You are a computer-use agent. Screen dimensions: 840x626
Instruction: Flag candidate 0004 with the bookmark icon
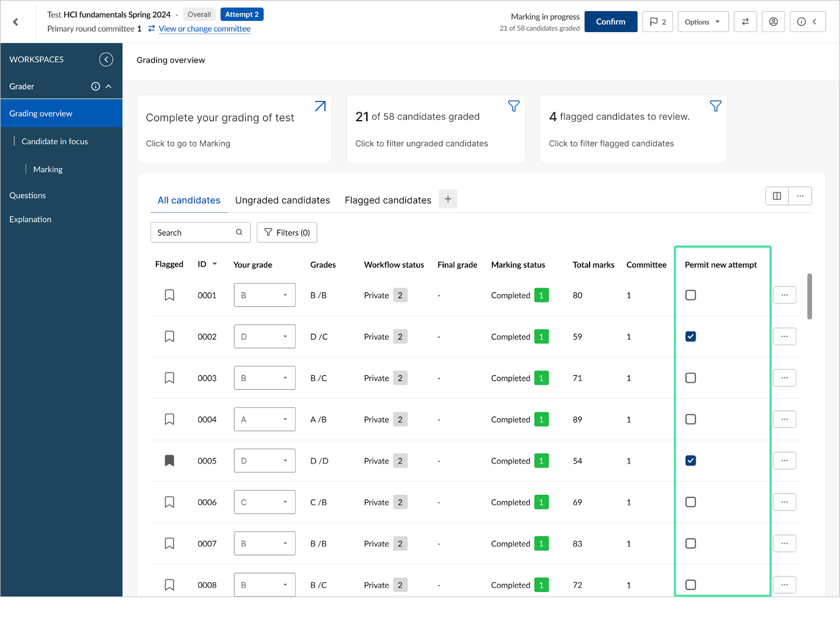click(x=170, y=419)
